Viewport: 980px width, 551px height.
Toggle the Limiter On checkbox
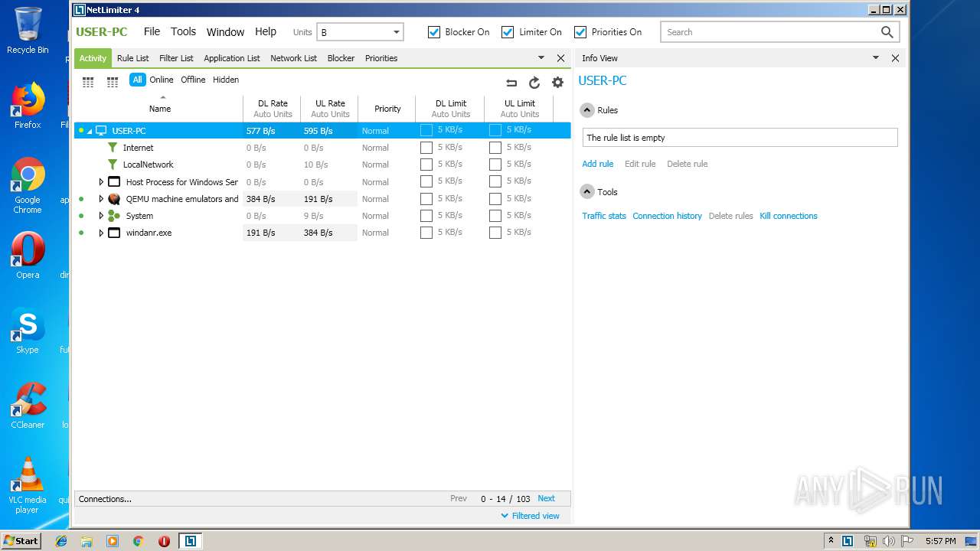508,32
